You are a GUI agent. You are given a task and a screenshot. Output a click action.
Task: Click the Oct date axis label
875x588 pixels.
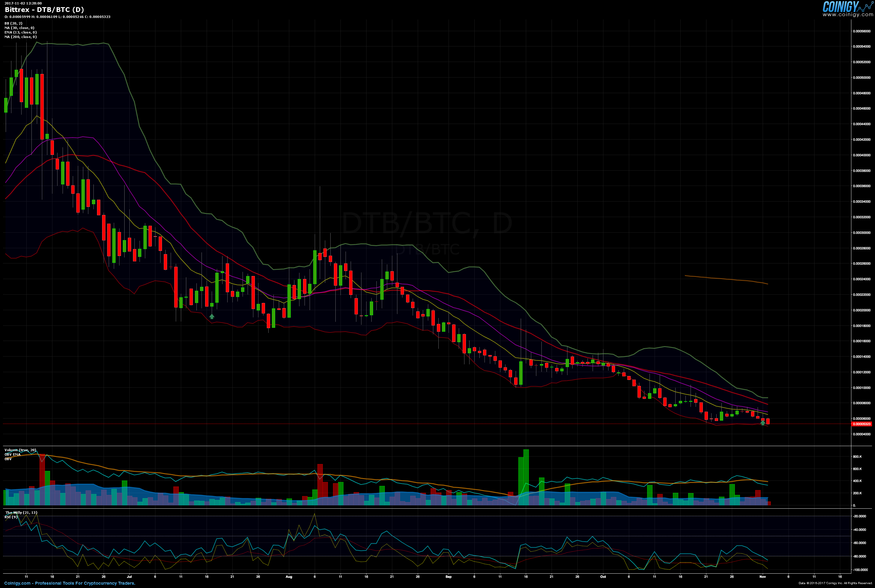tap(603, 577)
